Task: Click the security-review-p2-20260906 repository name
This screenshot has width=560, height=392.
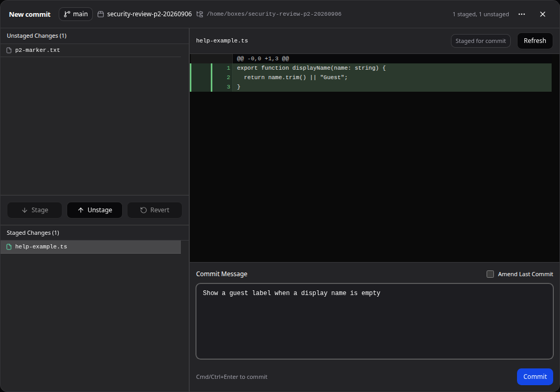Action: pos(149,14)
